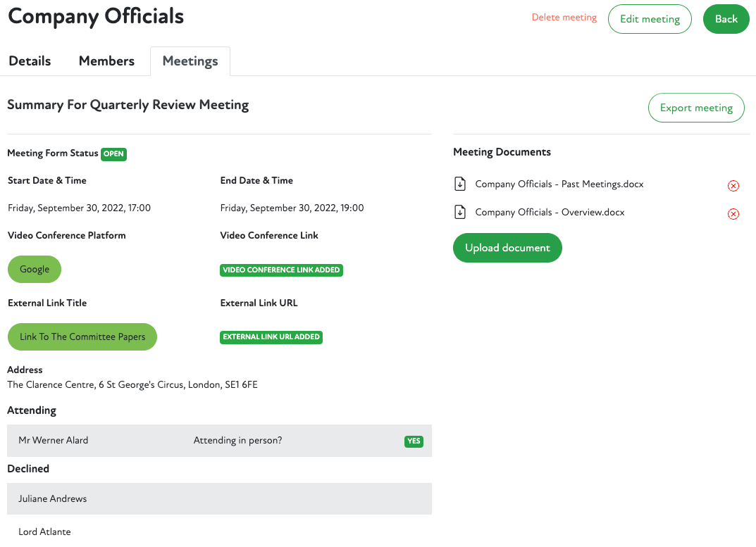756x547 pixels.
Task: Click the Video Conference Link Added badge
Action: (x=281, y=270)
